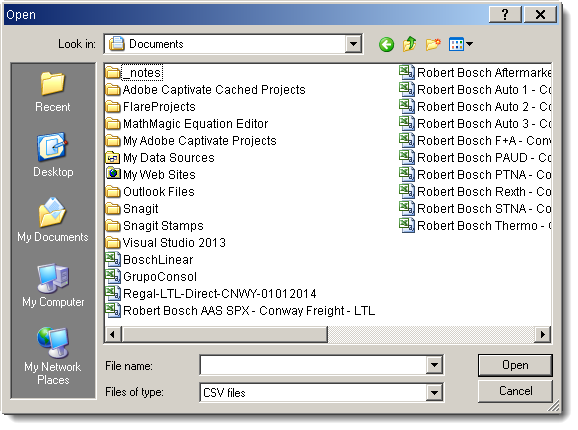The width and height of the screenshot is (578, 430).
Task: Select the Robert Bosch PTNA file
Action: point(475,174)
